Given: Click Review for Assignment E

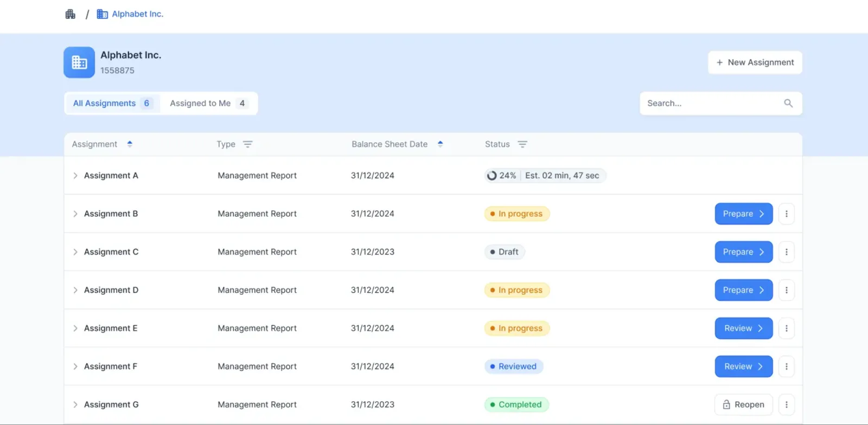Looking at the screenshot, I should pyautogui.click(x=743, y=328).
